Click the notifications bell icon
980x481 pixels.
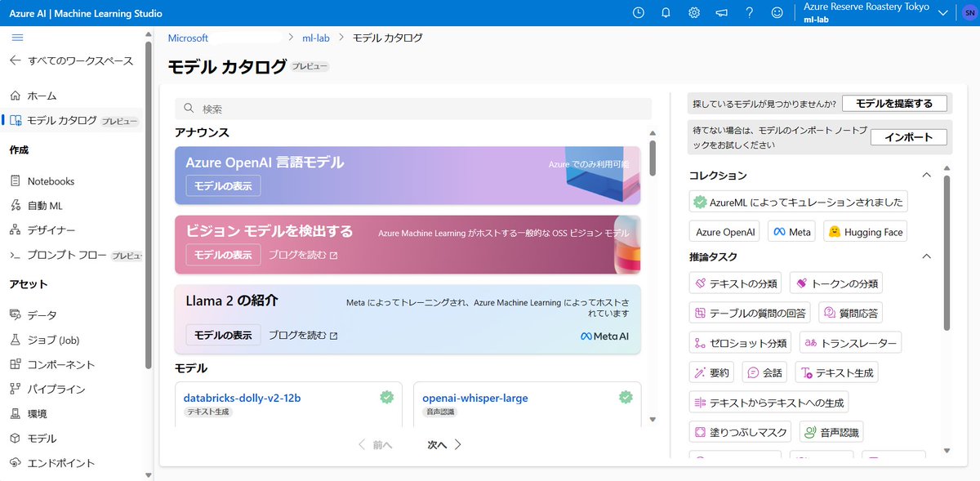[666, 13]
